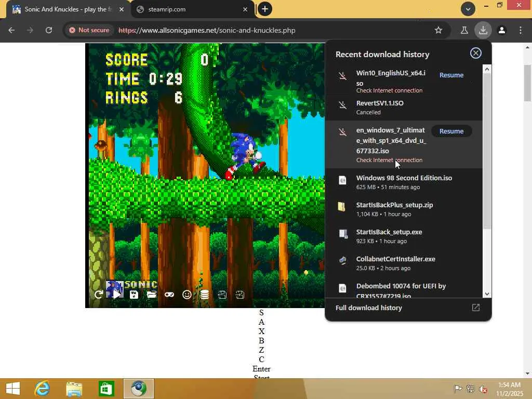Switch to the steamrip.com tab
The image size is (532, 399).
[x=192, y=9]
